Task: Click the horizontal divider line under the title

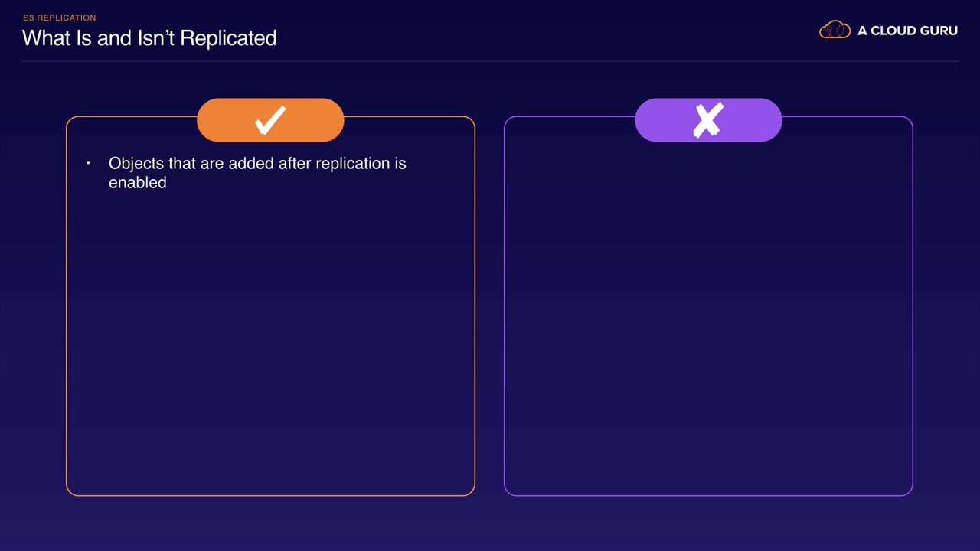Action: pos(490,61)
